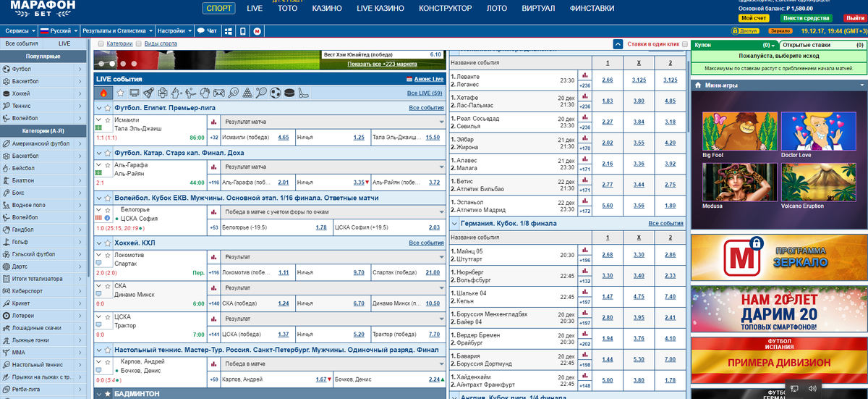
Task: Tick the Категории checkbox
Action: point(101,43)
